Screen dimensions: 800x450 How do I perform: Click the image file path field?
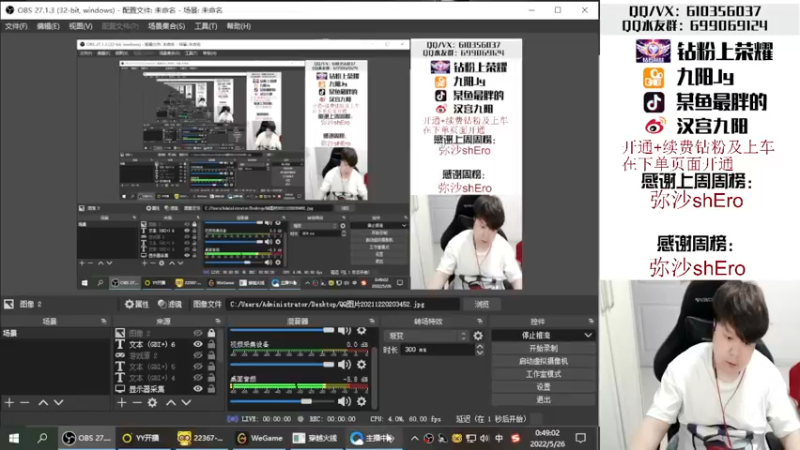point(343,304)
